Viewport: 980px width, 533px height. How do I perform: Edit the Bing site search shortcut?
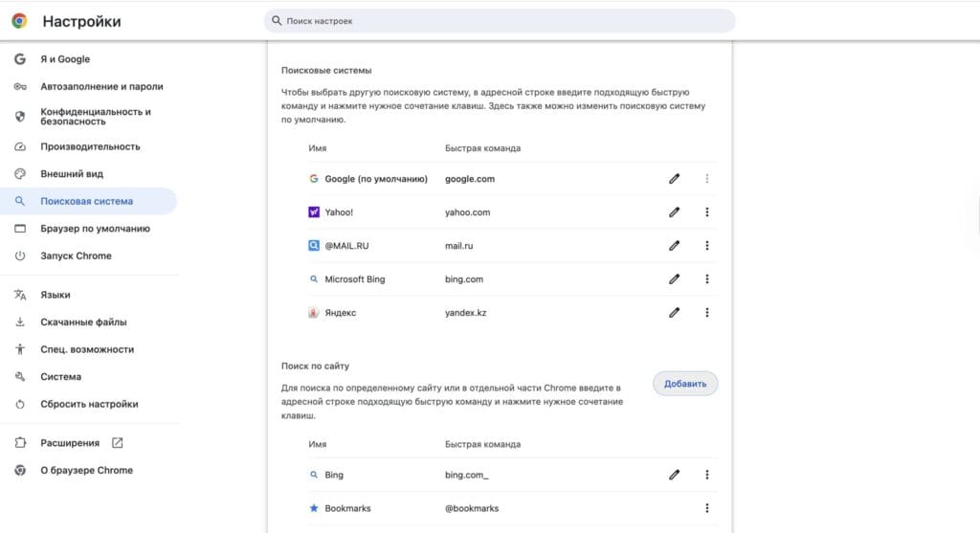(674, 475)
